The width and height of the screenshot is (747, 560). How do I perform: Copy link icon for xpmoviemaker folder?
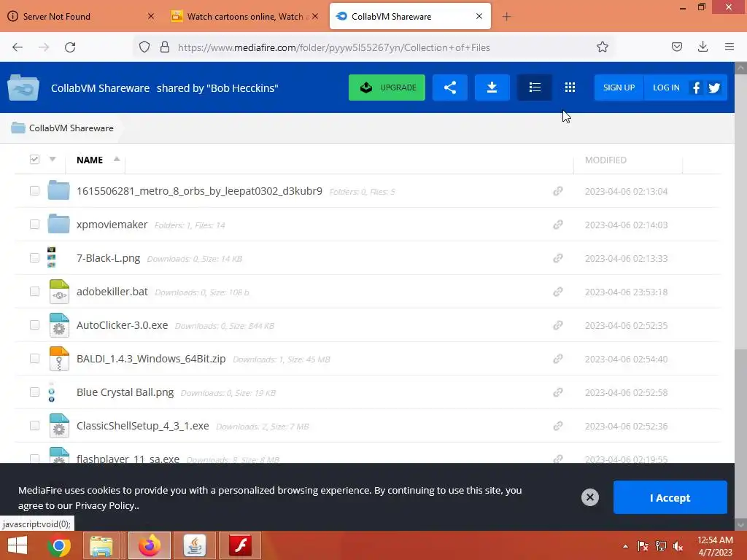558,225
